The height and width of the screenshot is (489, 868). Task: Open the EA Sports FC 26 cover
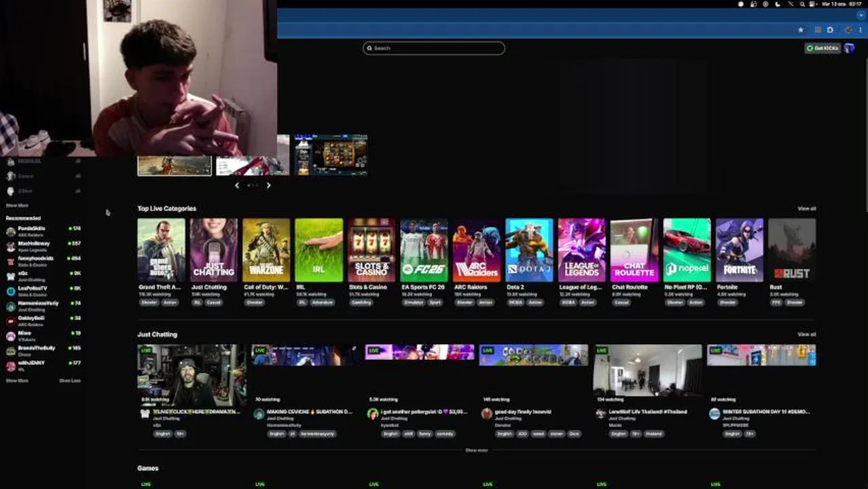click(424, 250)
